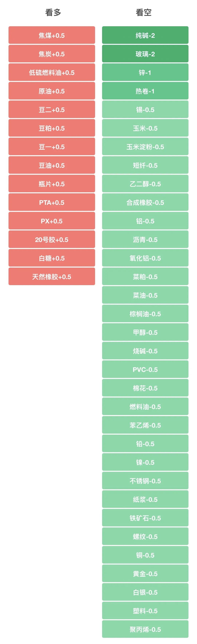197x644 pixels.
Task: Click the 热卷-1 tile
Action: pyautogui.click(x=145, y=91)
